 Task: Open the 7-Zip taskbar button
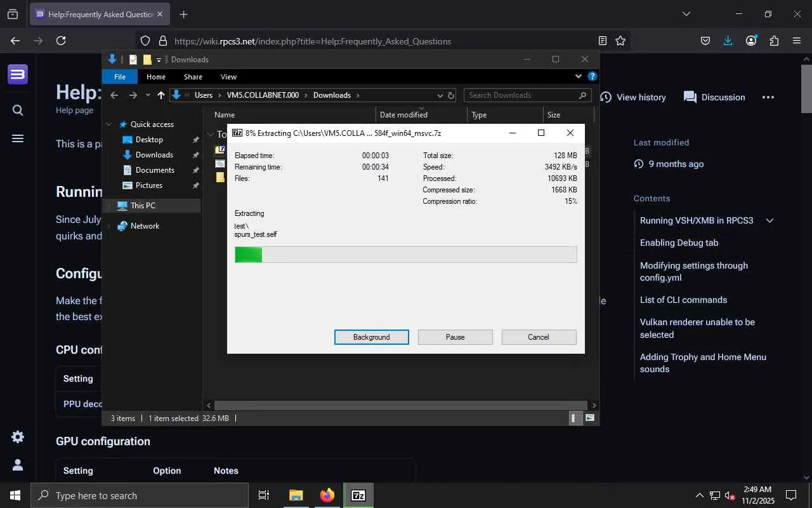pos(358,495)
